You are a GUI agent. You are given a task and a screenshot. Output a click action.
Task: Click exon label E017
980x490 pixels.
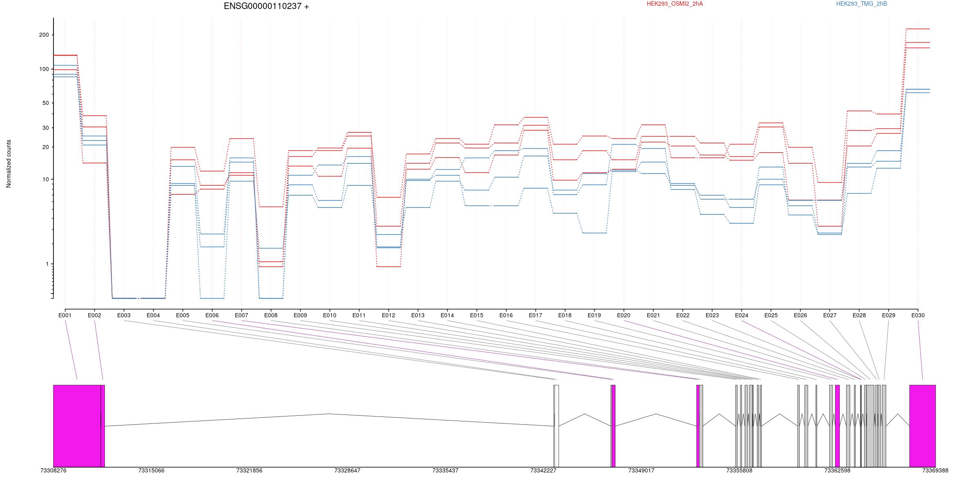[x=535, y=315]
